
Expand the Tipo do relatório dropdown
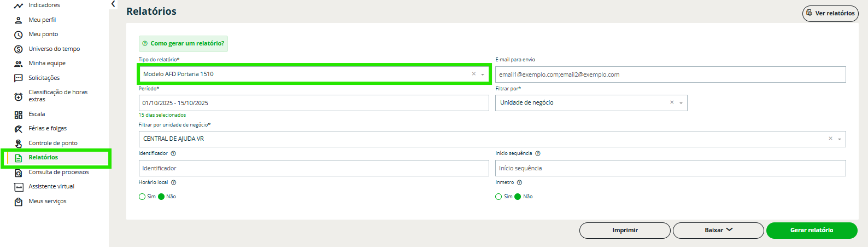[x=483, y=74]
